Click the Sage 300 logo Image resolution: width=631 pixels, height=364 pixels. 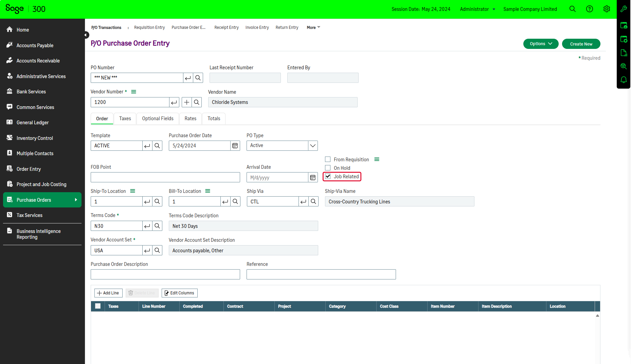click(x=25, y=9)
